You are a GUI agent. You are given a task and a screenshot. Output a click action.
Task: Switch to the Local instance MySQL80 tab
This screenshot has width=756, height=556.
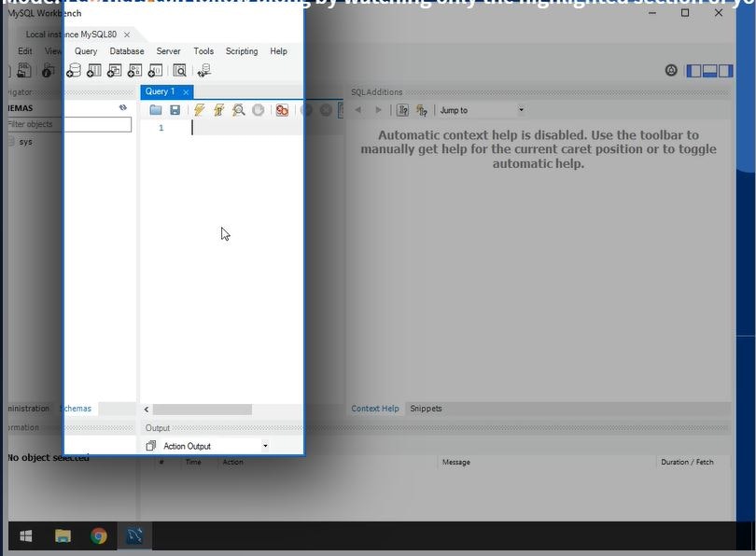[x=71, y=35]
